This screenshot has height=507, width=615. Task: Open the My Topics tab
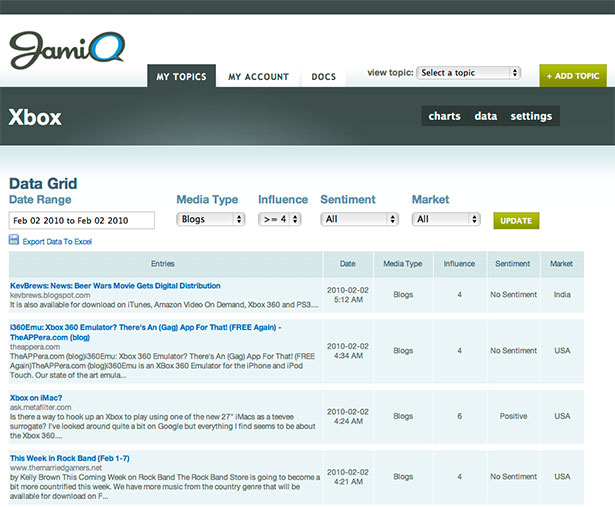coord(181,76)
